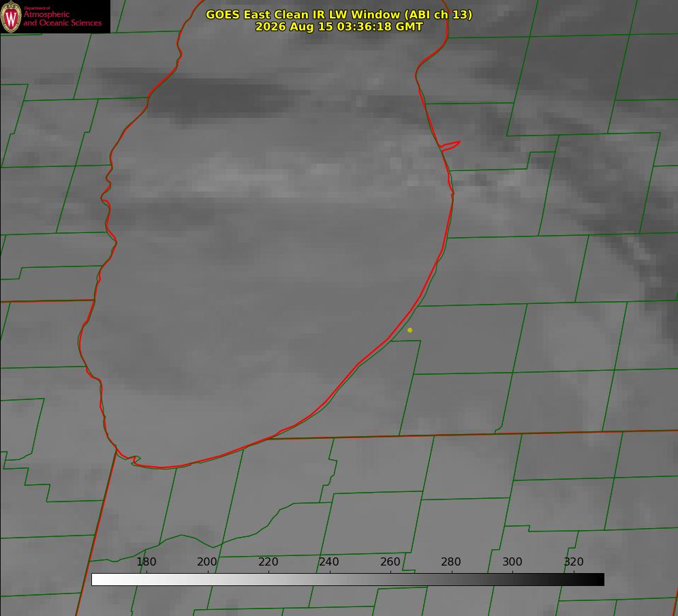Click the colorbar label 200
The height and width of the screenshot is (616, 678).
(207, 561)
